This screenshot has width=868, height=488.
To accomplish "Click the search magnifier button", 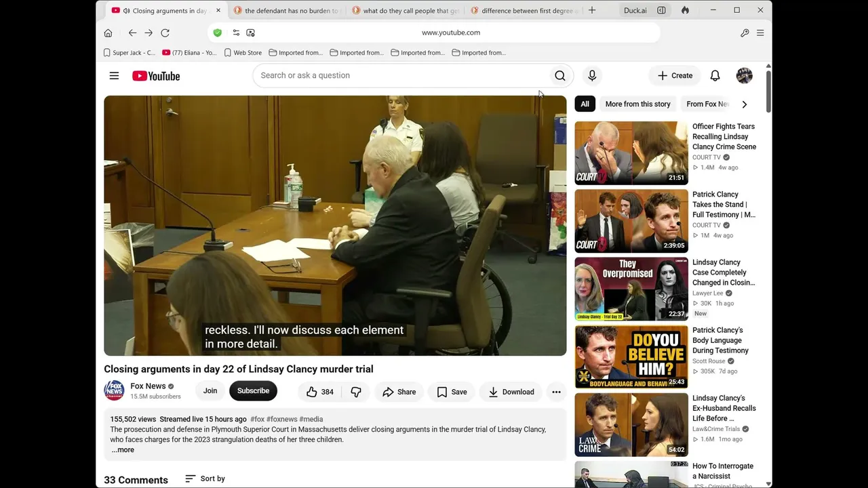I will tap(560, 76).
